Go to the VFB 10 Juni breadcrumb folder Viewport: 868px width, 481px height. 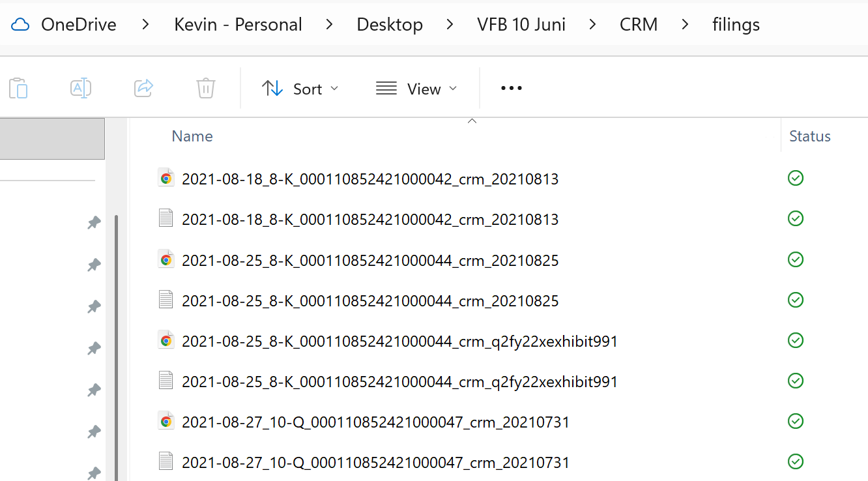[521, 25]
